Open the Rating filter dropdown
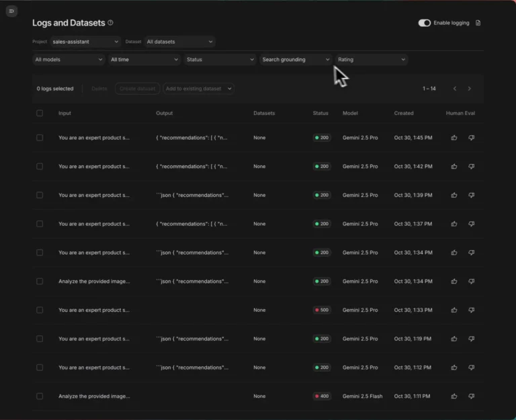The image size is (516, 420). pos(372,60)
